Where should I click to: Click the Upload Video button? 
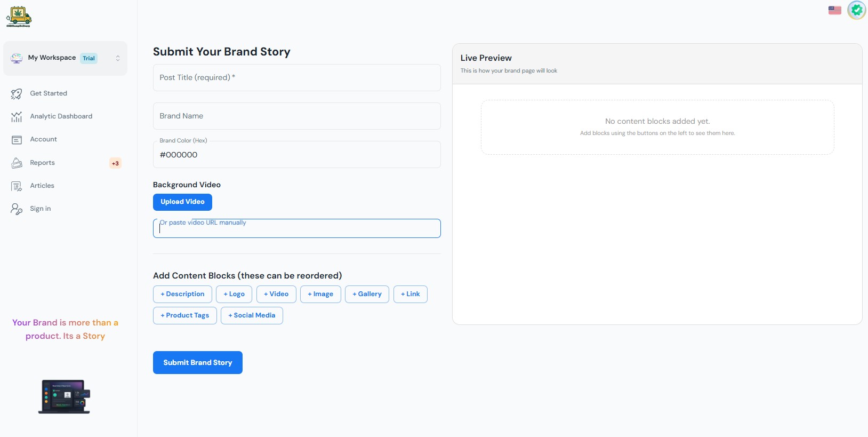[x=182, y=202]
